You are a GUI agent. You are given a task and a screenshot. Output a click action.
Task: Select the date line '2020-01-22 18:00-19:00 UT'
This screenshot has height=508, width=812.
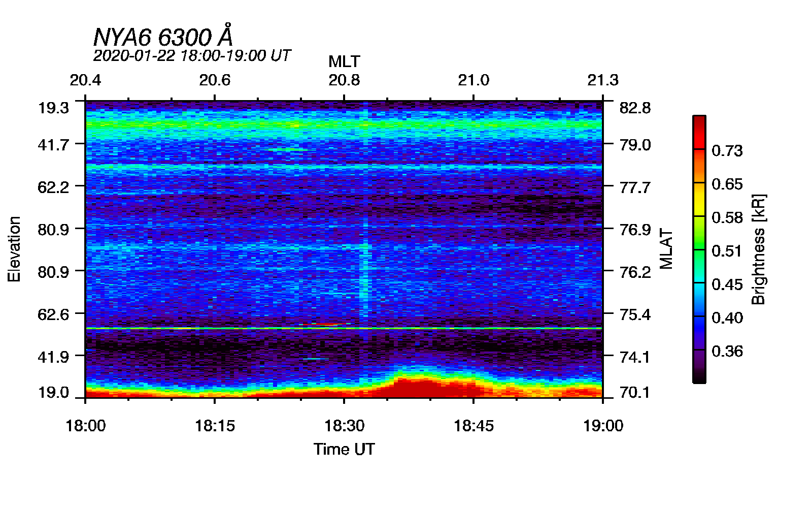coord(192,55)
